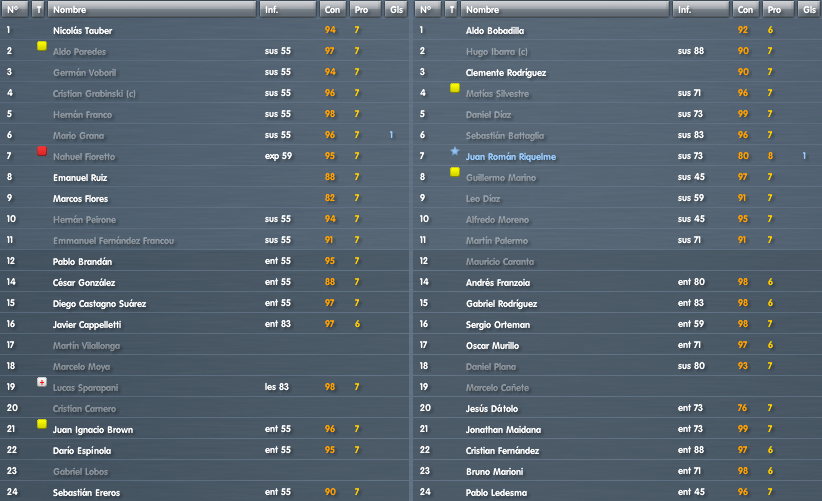Image resolution: width=822 pixels, height=501 pixels.
Task: Click Guillermo Marino's yellow card icon
Action: coord(455,172)
